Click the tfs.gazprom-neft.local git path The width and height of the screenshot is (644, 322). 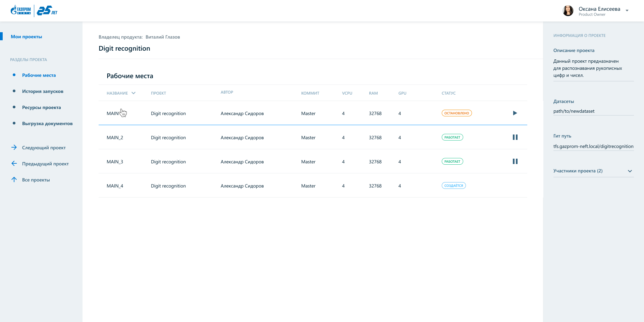click(593, 146)
